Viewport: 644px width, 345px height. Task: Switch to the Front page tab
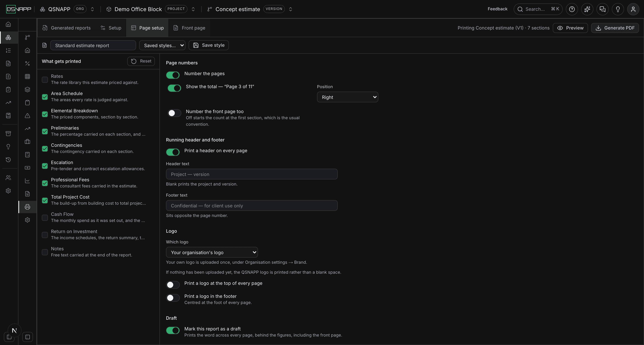pyautogui.click(x=189, y=28)
